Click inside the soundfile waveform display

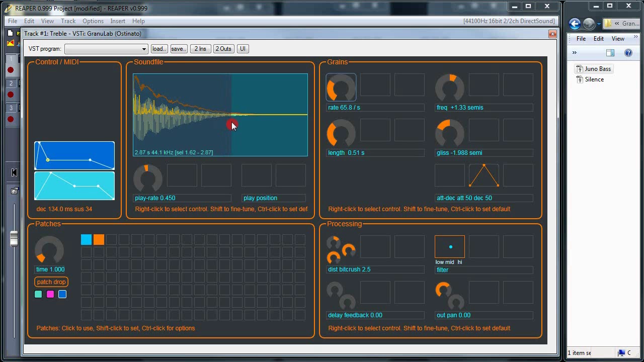(x=220, y=115)
